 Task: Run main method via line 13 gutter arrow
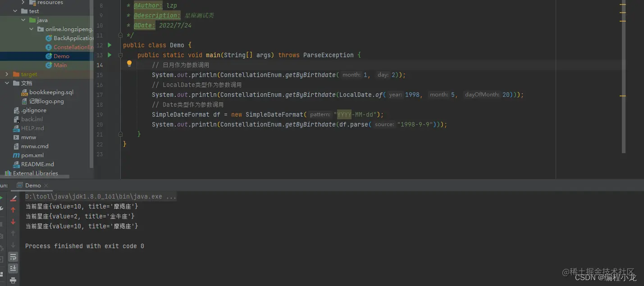pyautogui.click(x=110, y=55)
